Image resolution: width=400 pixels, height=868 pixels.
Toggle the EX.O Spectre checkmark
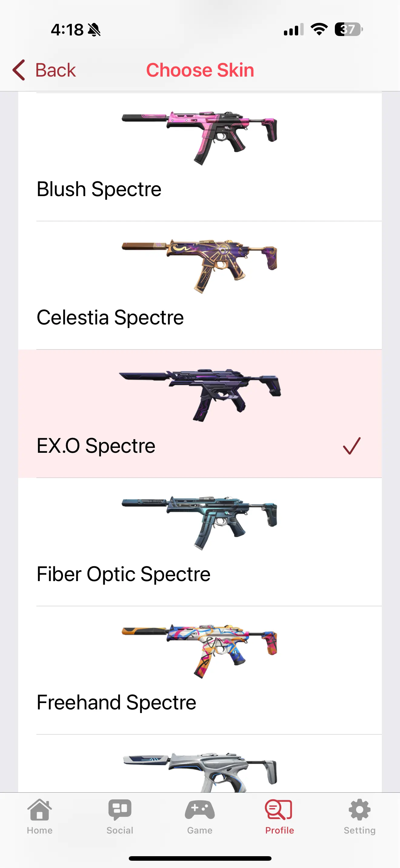point(352,446)
